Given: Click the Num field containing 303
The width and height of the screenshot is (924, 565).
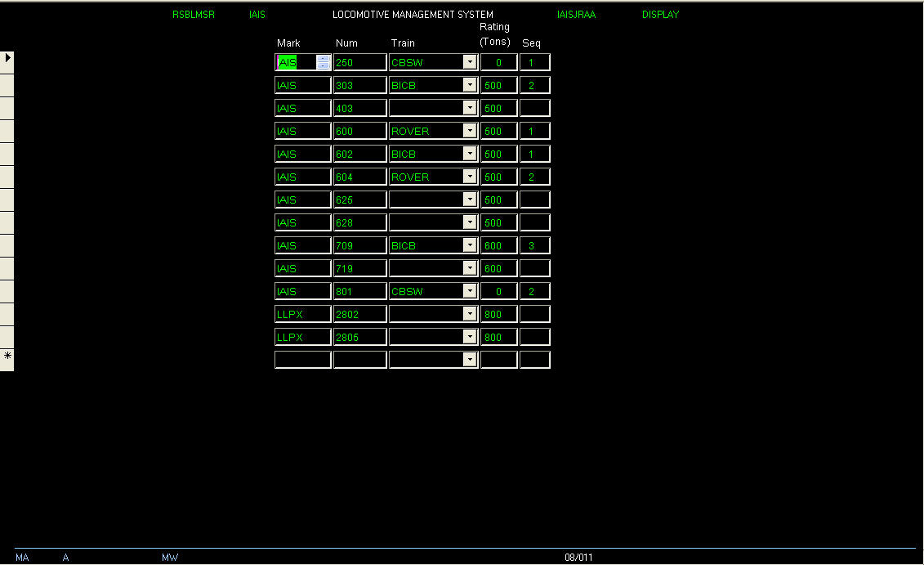Looking at the screenshot, I should (360, 85).
